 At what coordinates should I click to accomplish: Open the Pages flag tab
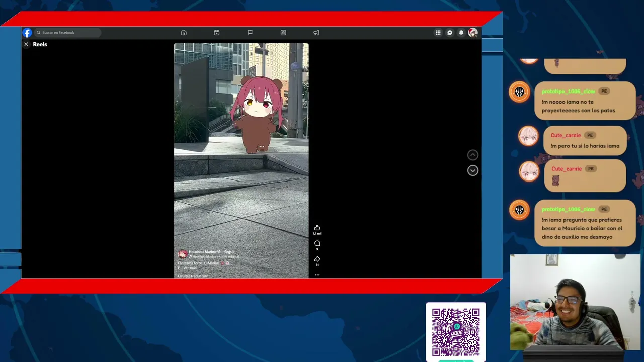250,33
